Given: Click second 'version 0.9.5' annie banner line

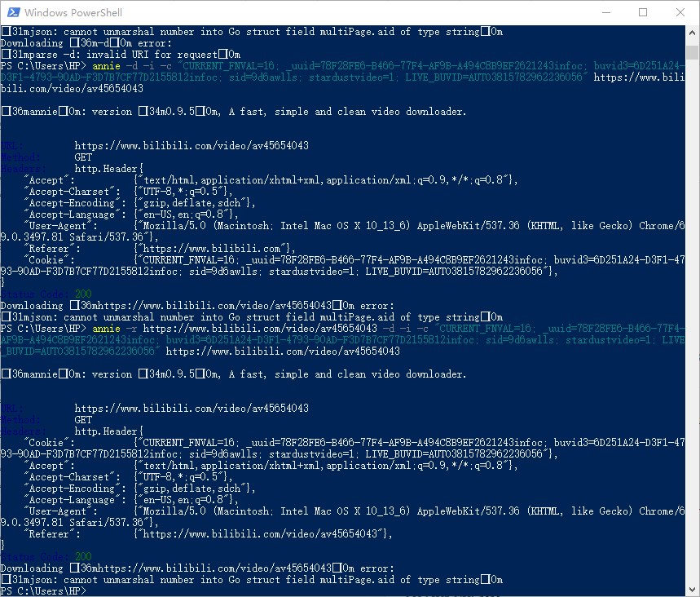Looking at the screenshot, I should [x=234, y=374].
